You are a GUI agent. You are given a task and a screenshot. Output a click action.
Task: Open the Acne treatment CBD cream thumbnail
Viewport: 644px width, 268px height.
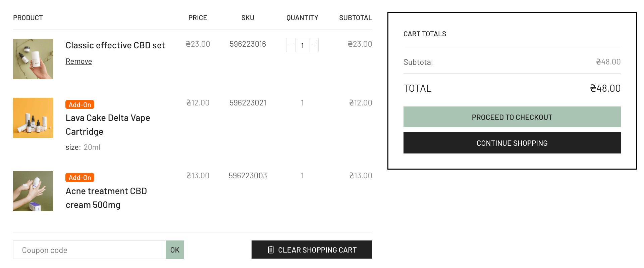[33, 191]
